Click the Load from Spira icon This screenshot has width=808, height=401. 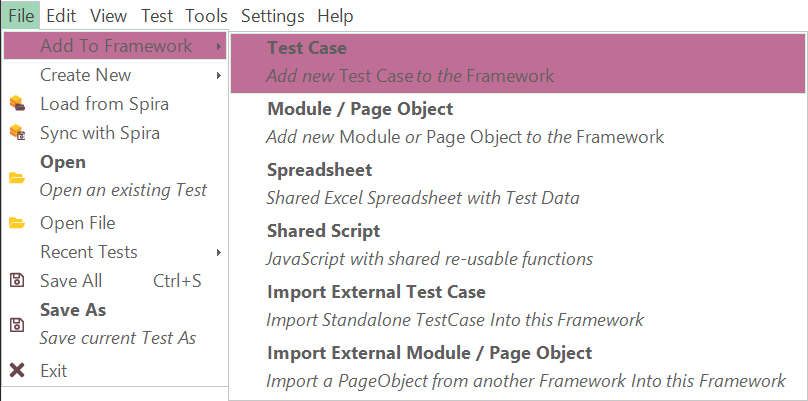[17, 104]
